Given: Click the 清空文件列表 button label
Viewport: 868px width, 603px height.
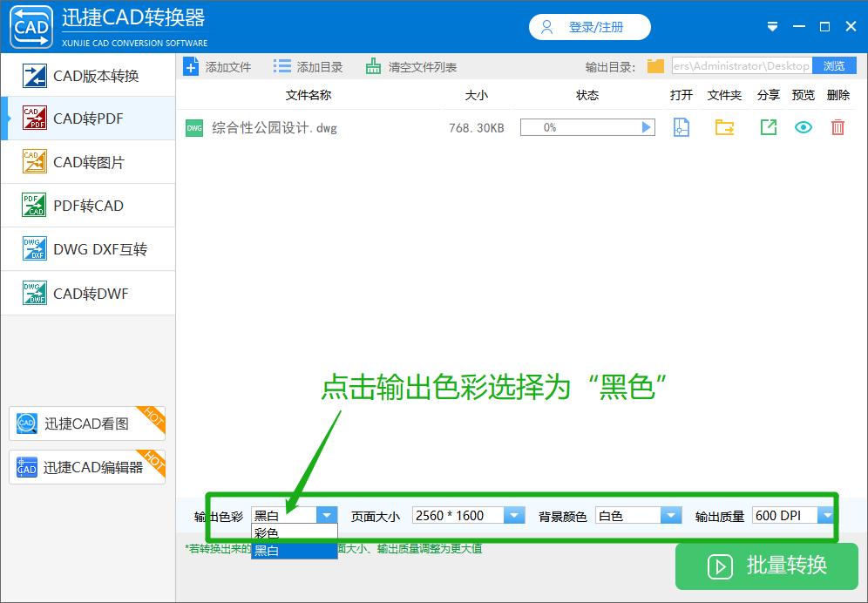Looking at the screenshot, I should coord(423,68).
